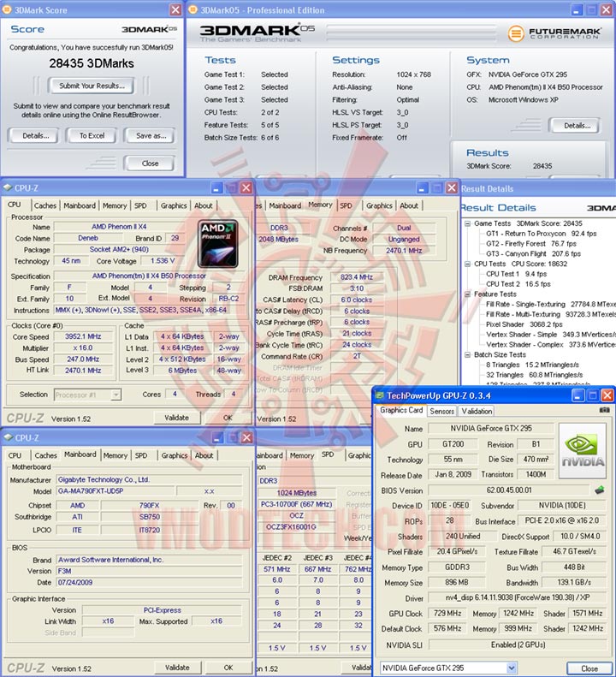Click the Close button in GPU-Z
Screen dimensions: 616x677
click(x=589, y=668)
